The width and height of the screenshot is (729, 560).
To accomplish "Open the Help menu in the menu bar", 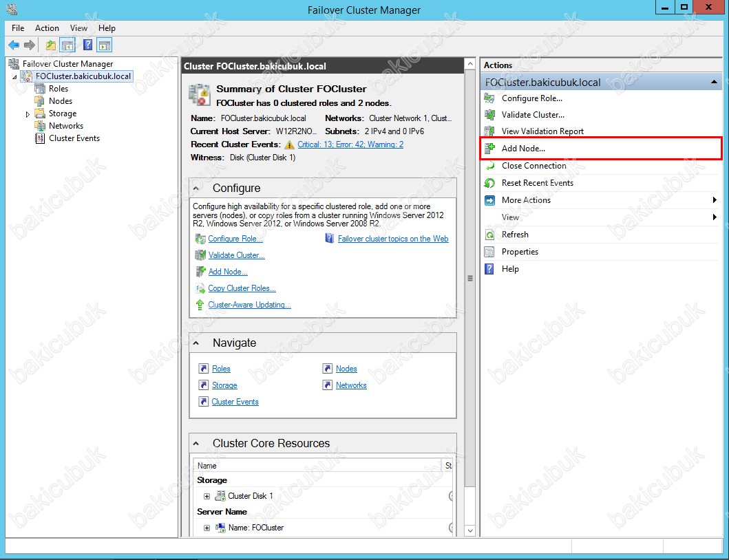I will (107, 28).
